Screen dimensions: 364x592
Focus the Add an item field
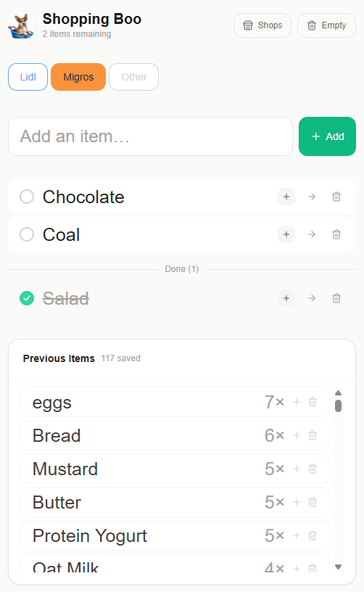click(151, 136)
